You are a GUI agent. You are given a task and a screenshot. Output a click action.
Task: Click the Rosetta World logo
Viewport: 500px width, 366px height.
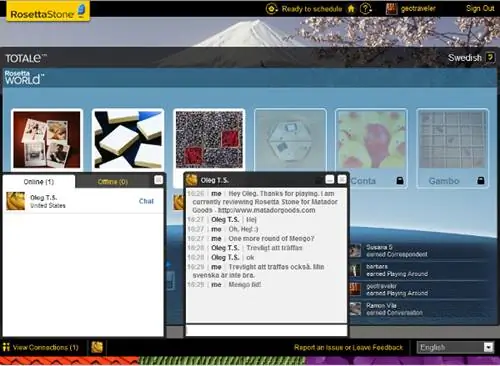(x=24, y=77)
